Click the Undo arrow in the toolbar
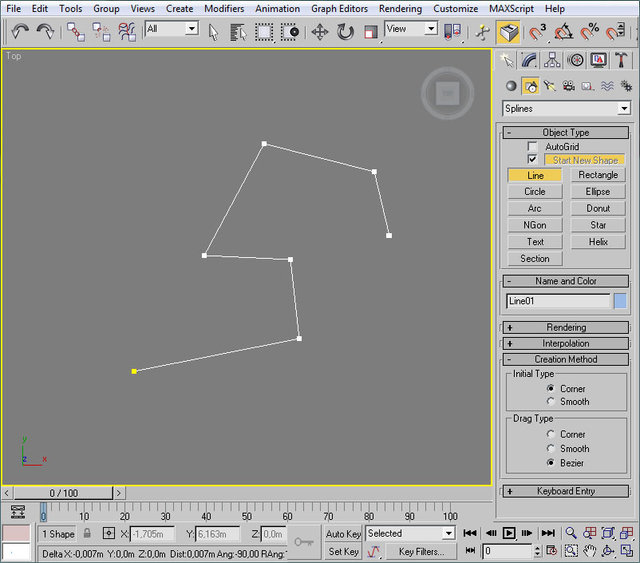 click(19, 31)
